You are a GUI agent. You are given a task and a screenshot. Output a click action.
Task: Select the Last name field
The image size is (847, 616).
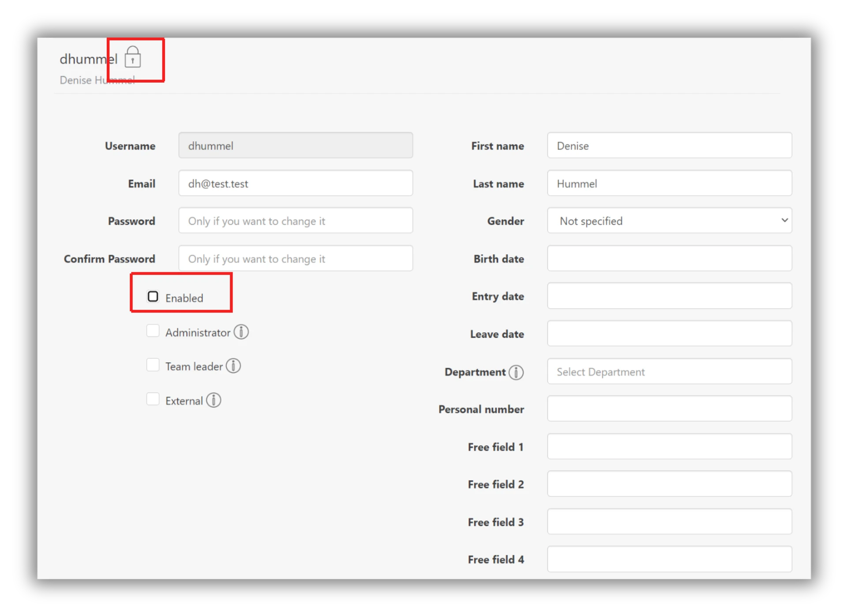[669, 183]
